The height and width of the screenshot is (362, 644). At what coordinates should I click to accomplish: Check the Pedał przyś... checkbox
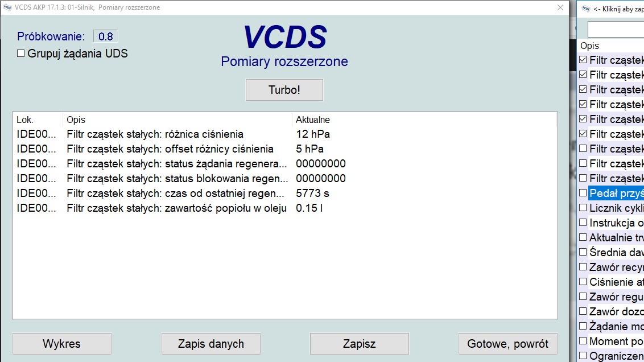[583, 193]
